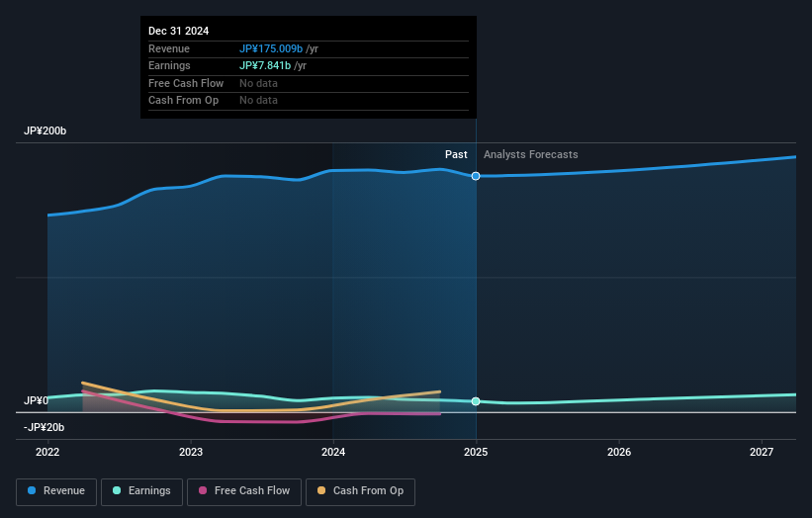Viewport: 812px width, 518px height.
Task: Toggle the Cash From Op legend series
Action: 360,491
